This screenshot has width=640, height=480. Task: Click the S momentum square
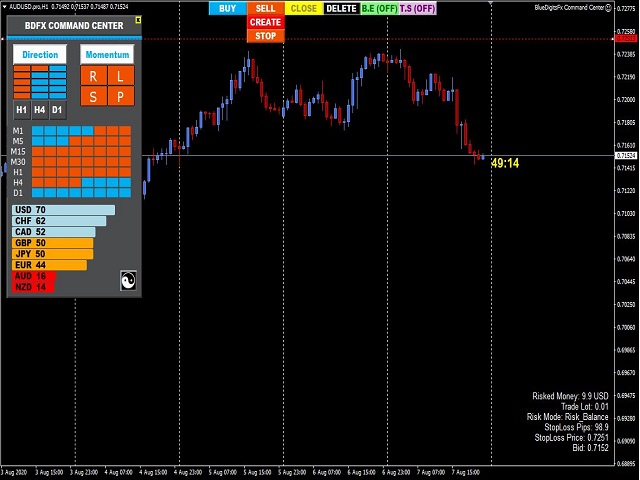[93, 96]
